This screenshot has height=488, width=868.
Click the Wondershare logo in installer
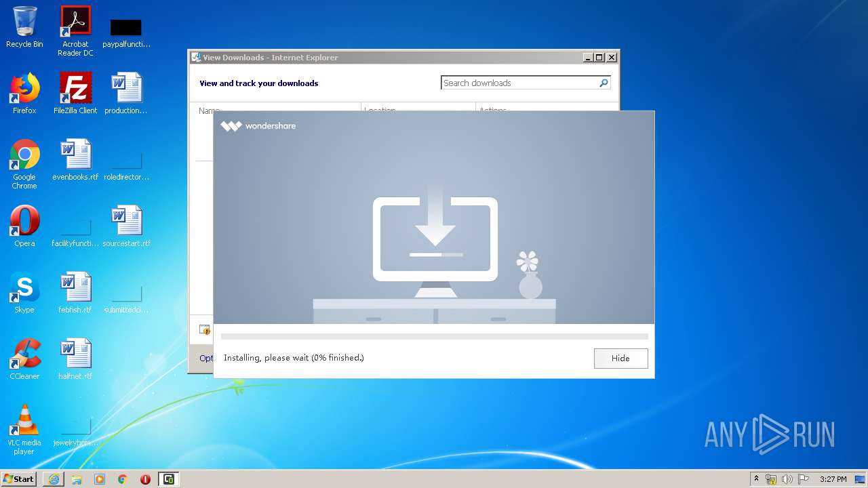258,125
